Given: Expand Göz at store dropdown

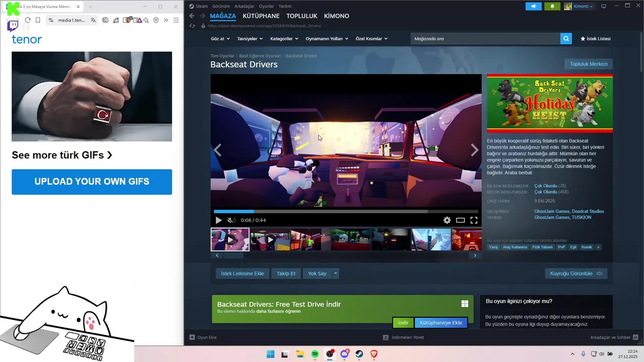Looking at the screenshot, I should point(220,39).
